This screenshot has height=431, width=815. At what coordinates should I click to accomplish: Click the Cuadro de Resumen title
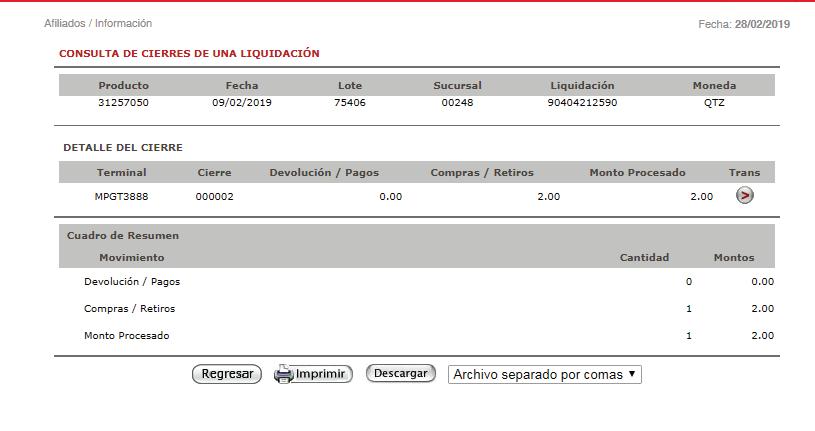pos(123,235)
